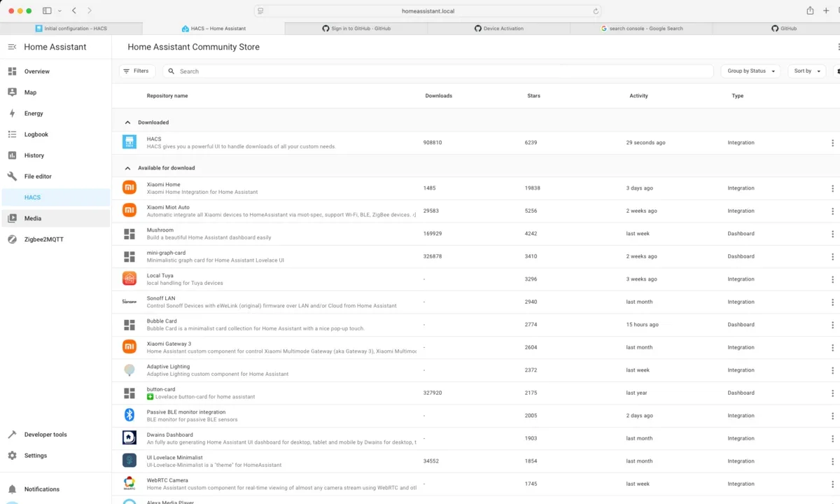
Task: Collapse the Home Assistant sidebar menu icon
Action: 12,47
